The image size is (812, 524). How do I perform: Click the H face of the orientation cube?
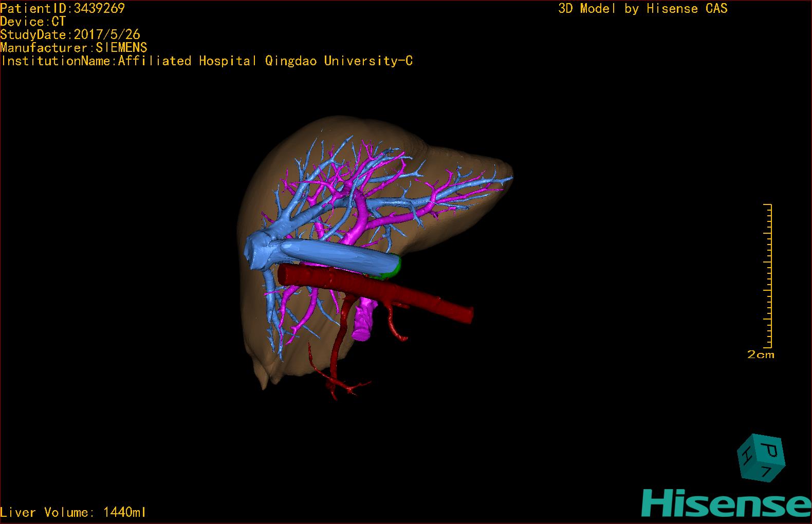746,456
